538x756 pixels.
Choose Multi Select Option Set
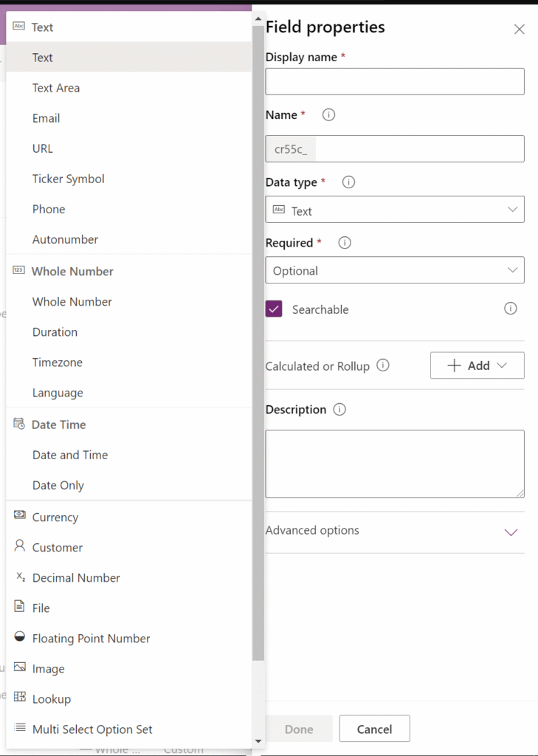coord(128,729)
